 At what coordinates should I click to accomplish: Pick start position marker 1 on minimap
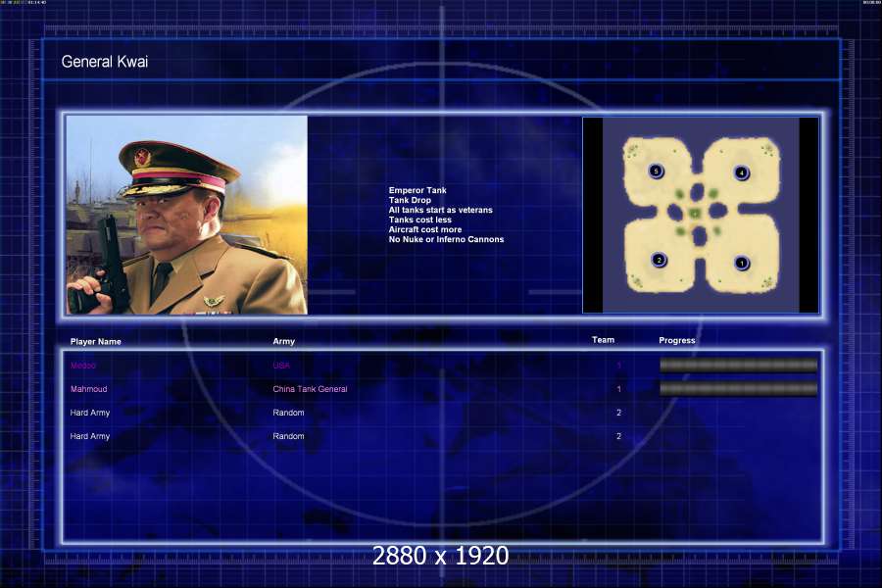tap(742, 263)
